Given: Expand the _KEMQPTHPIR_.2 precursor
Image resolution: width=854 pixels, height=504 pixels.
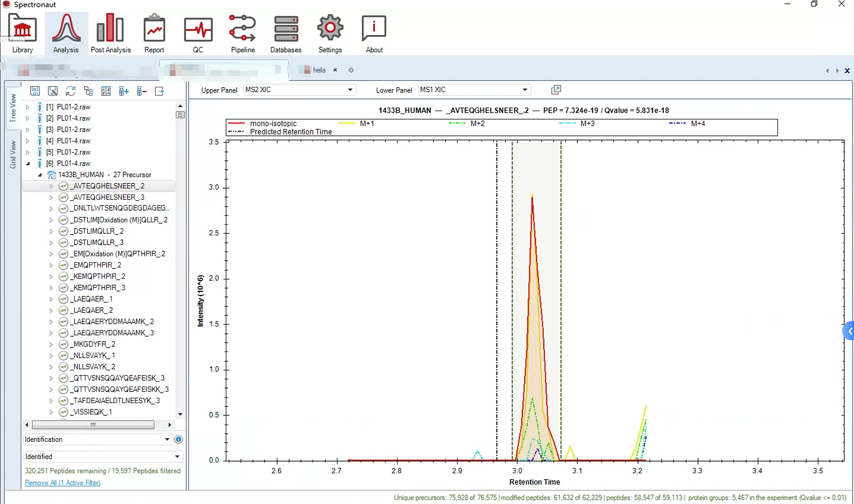Looking at the screenshot, I should 51,276.
